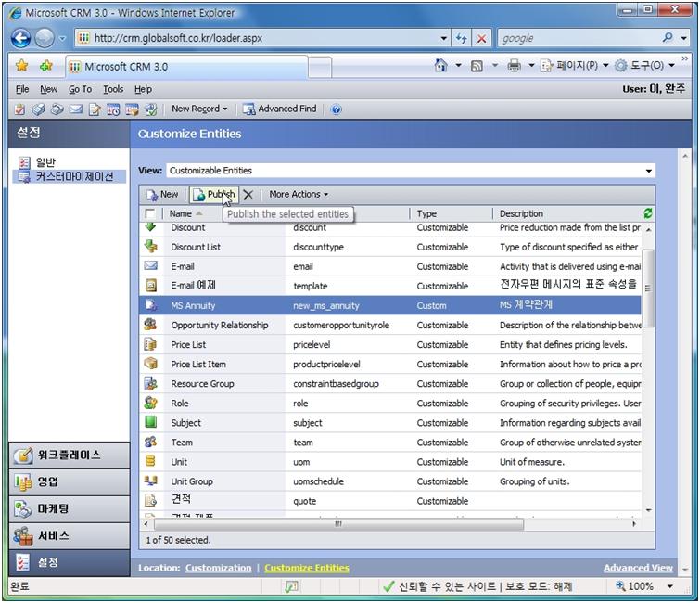Click the grid horizontal scrollbar thumb
The image size is (700, 603).
(338, 523)
